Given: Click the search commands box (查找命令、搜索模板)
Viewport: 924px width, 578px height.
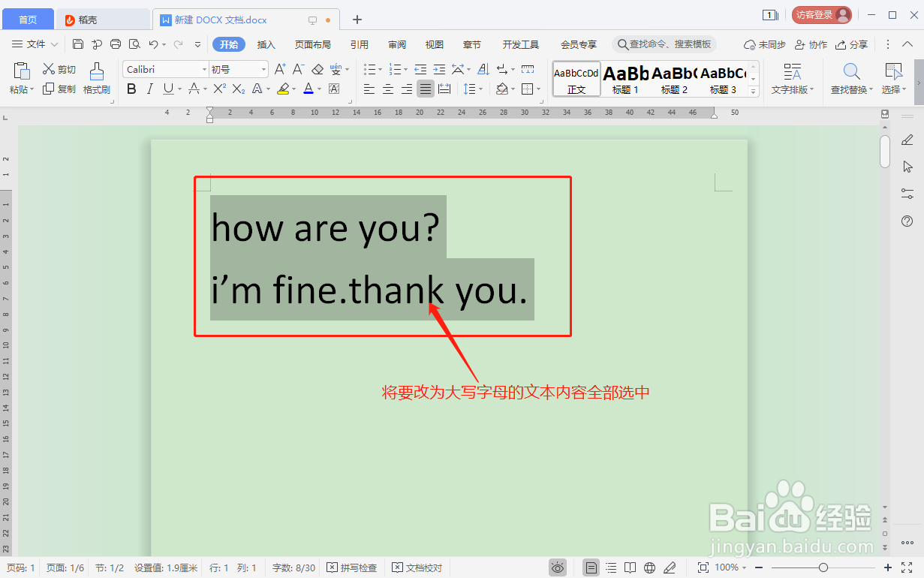Looking at the screenshot, I should [664, 44].
